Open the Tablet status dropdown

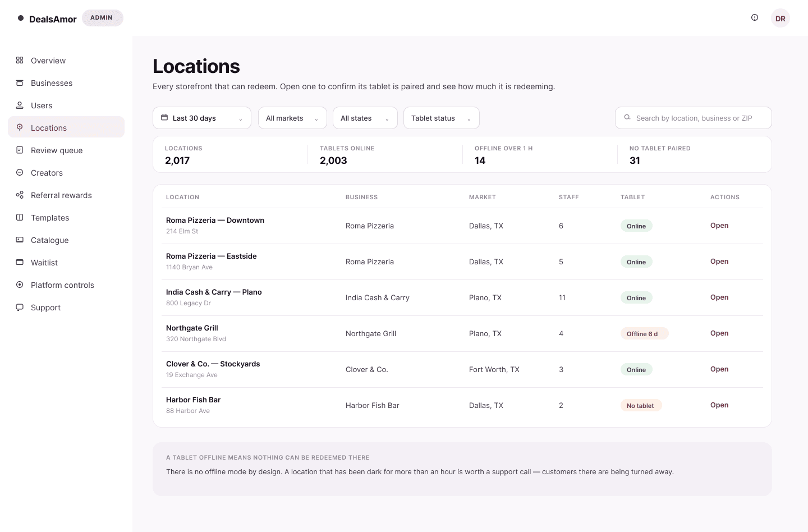click(x=442, y=118)
